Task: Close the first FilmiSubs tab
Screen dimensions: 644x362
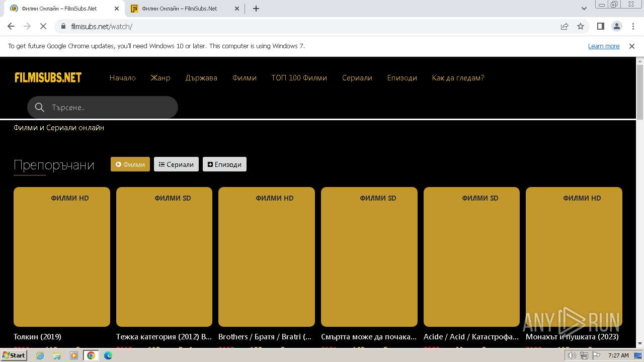Action: pos(117,9)
